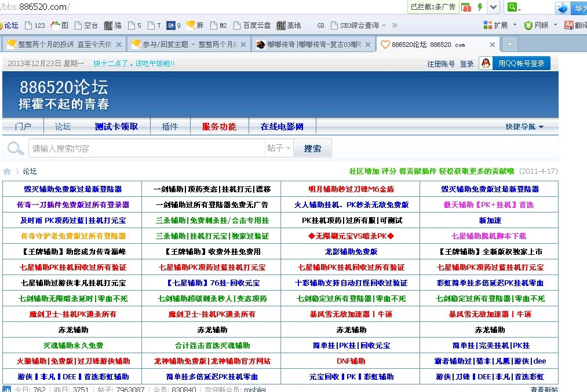Screen dimensions: 587x392
Task: Close the 886520论坛 browser tab
Action: [493, 45]
